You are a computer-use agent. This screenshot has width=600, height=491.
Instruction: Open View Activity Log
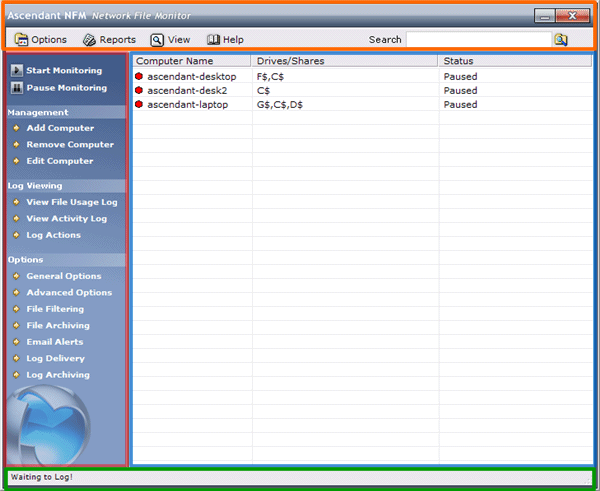click(x=67, y=219)
